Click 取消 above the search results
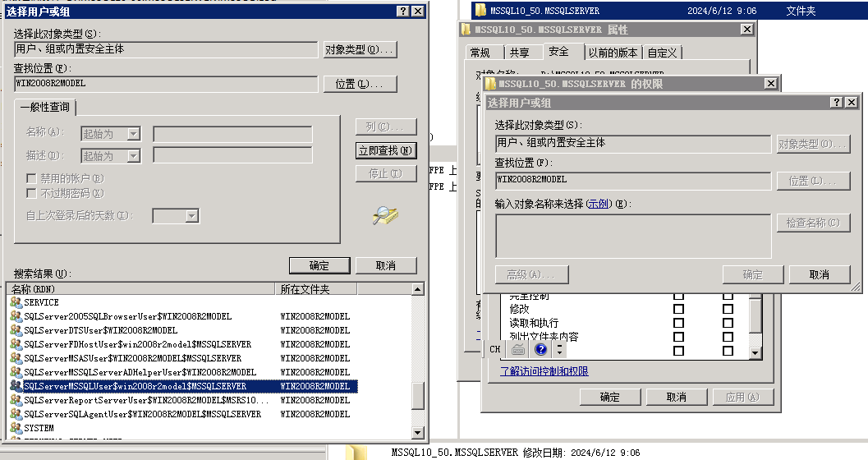The width and height of the screenshot is (868, 460). coord(386,265)
